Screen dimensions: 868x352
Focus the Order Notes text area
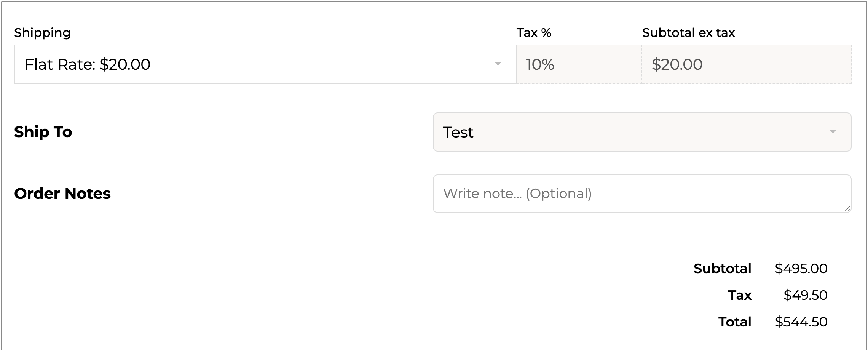tap(642, 194)
